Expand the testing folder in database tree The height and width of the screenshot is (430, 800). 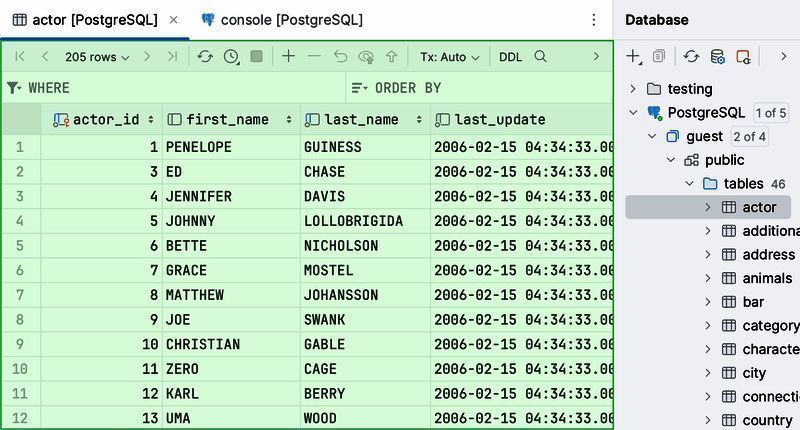[x=633, y=88]
